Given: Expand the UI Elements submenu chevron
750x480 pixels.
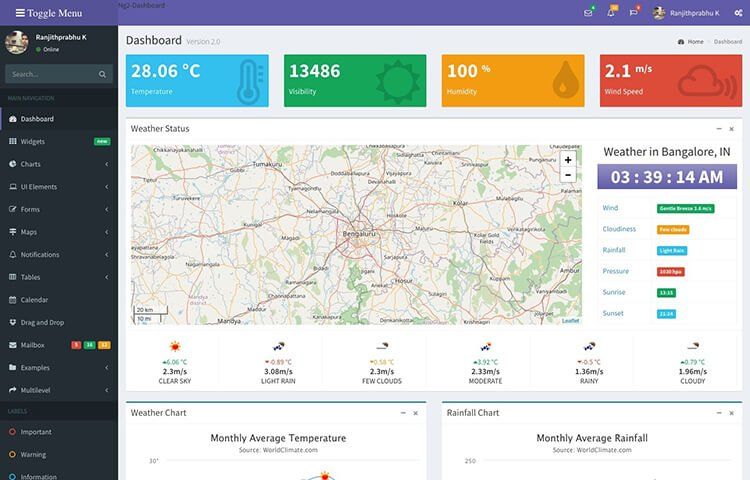Looking at the screenshot, I should (107, 187).
